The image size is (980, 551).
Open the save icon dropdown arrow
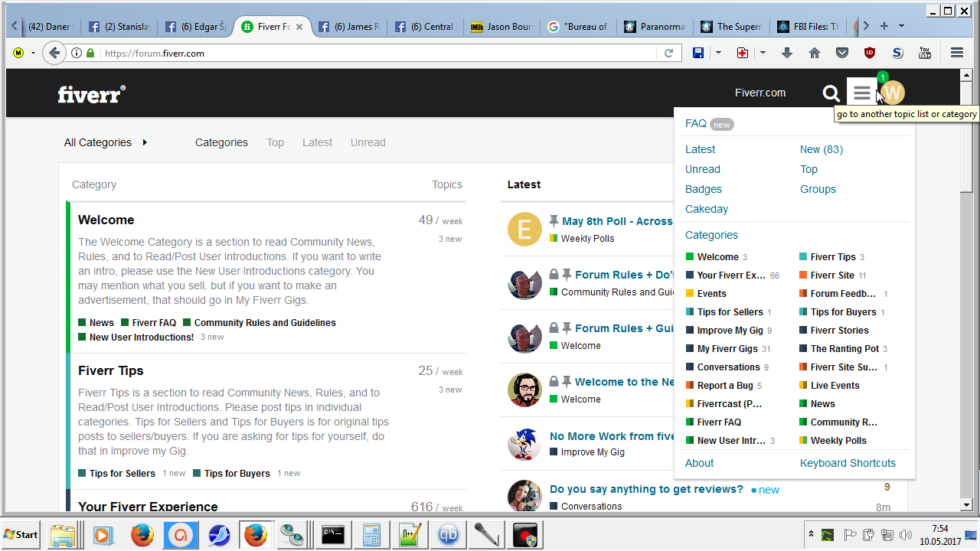[x=718, y=53]
